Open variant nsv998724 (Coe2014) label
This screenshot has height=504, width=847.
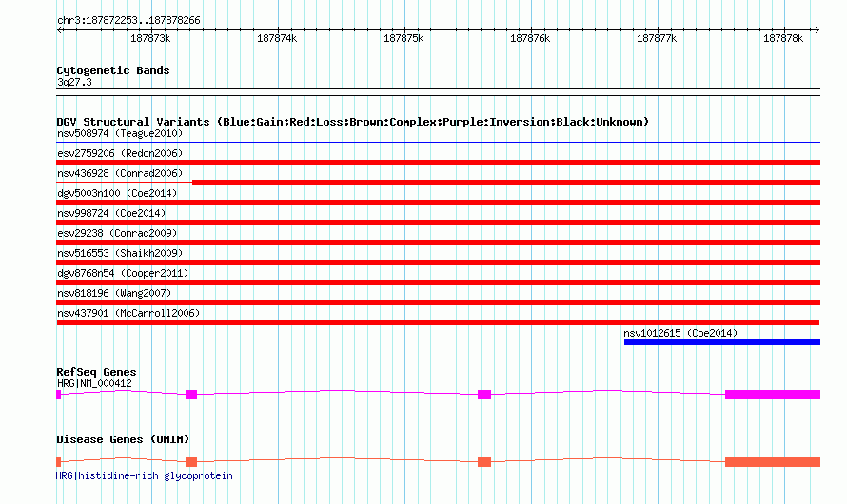coord(111,213)
